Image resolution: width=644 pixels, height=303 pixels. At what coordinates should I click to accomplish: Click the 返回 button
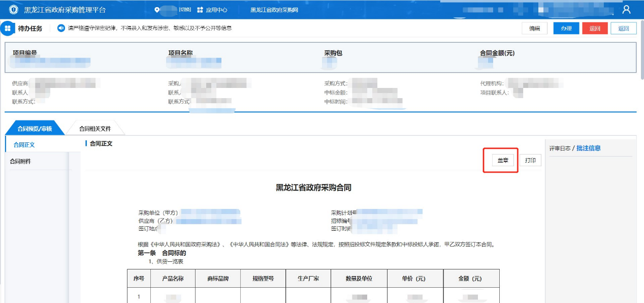[623, 28]
